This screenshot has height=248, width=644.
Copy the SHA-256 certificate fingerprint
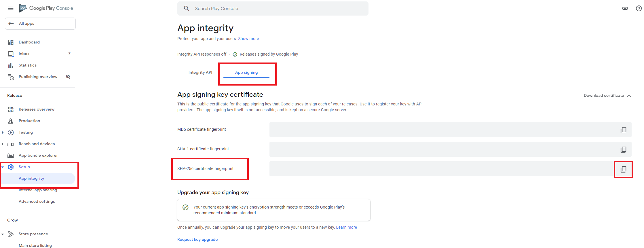623,169
